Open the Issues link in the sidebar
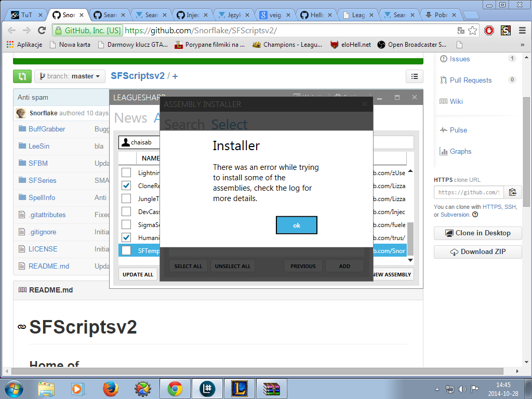This screenshot has width=532, height=399. tap(460, 59)
